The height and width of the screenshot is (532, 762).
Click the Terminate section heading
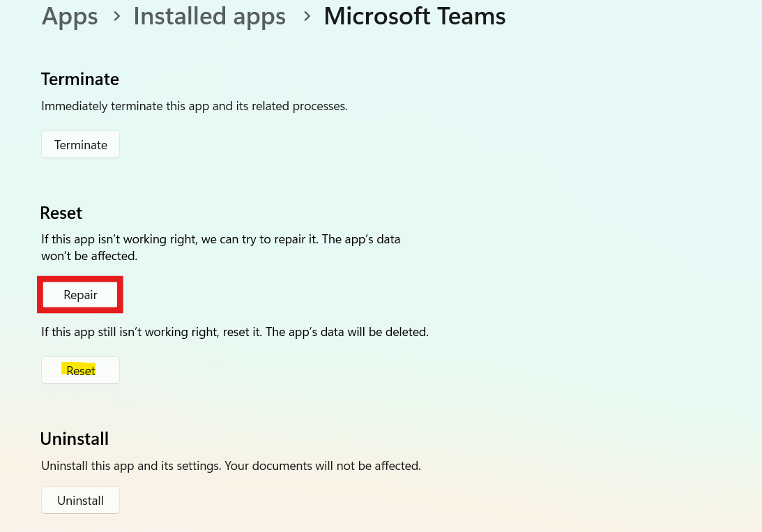[x=79, y=79]
